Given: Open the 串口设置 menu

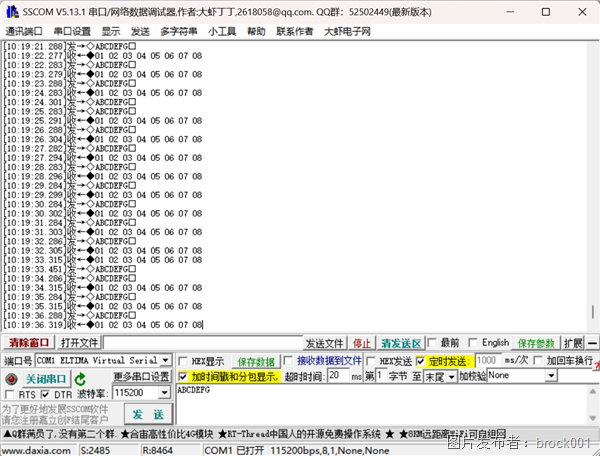Looking at the screenshot, I should (72, 31).
